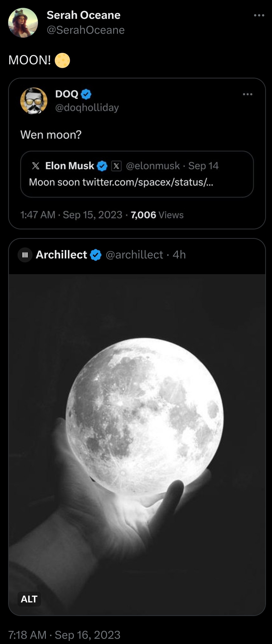
Task: Go to @SerahOceane handle
Action: point(85,30)
